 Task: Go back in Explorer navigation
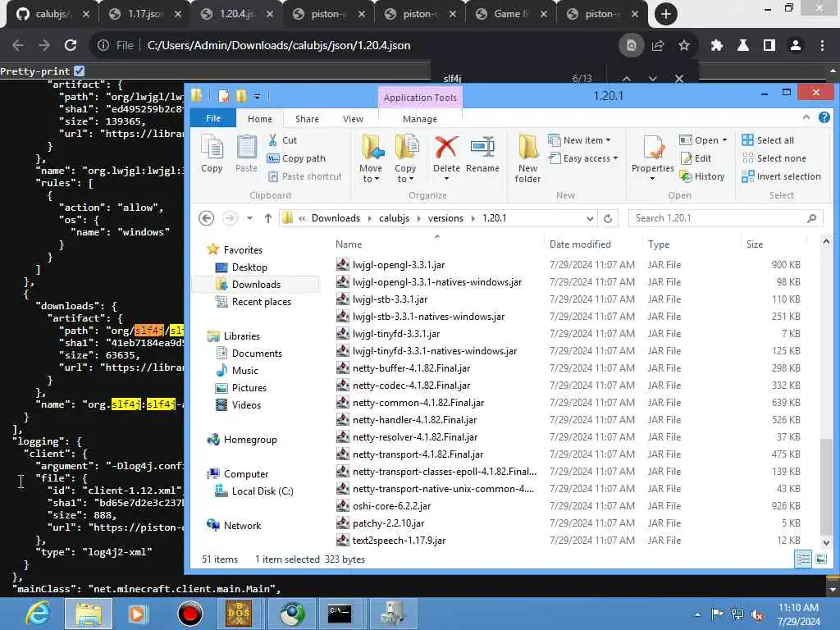206,218
